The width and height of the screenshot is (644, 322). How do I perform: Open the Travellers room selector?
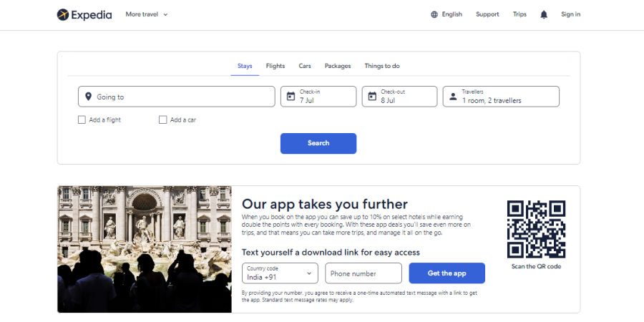click(501, 97)
